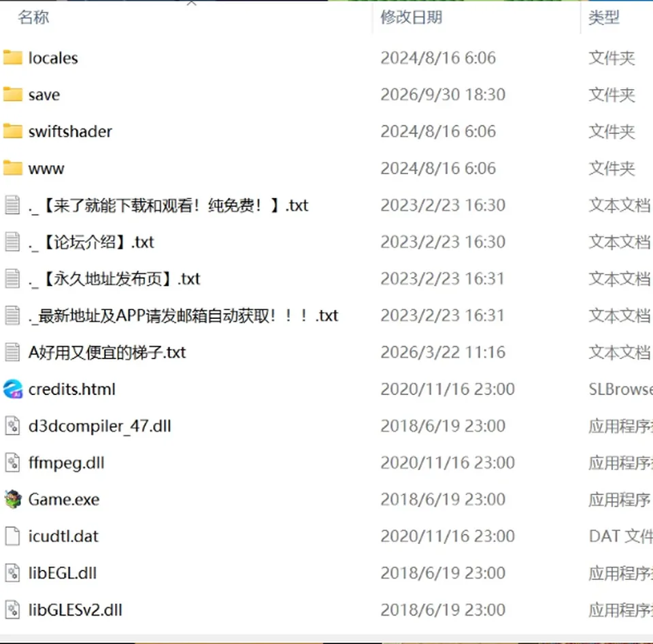653x644 pixels.
Task: Click the SLBrowse type cell for credits.html
Action: [620, 389]
